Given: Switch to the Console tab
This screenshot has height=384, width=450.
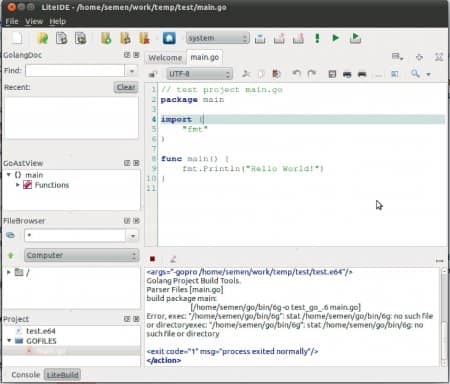Looking at the screenshot, I should coord(25,375).
